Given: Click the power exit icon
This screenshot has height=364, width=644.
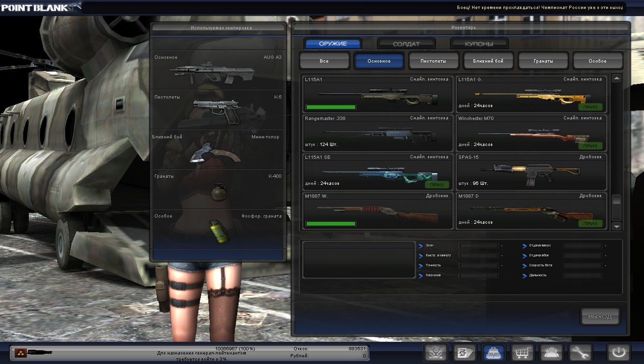Looking at the screenshot, I should (619, 353).
